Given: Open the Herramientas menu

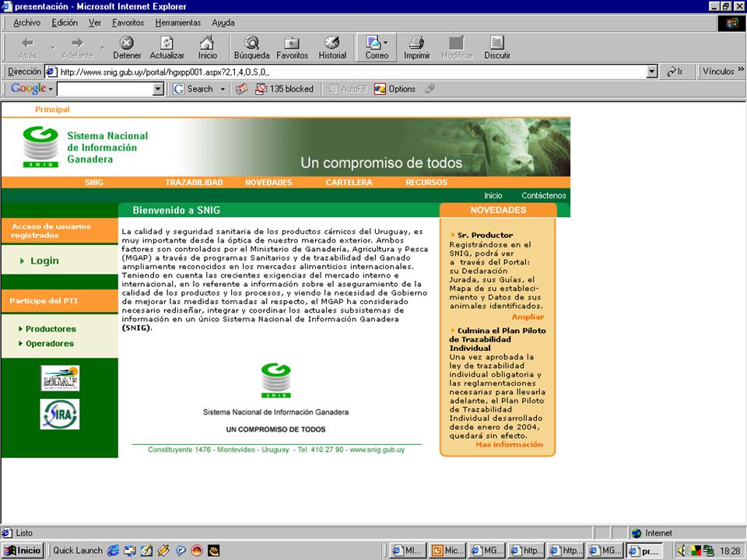Looking at the screenshot, I should point(178,23).
